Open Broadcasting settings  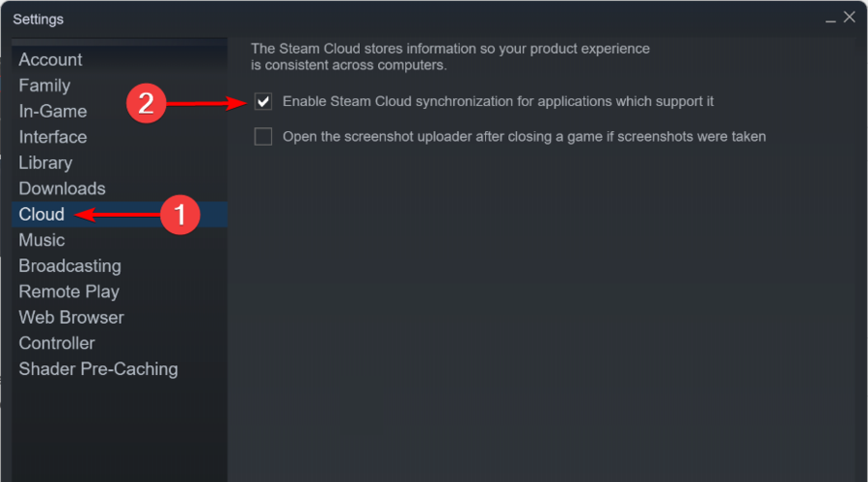point(69,266)
